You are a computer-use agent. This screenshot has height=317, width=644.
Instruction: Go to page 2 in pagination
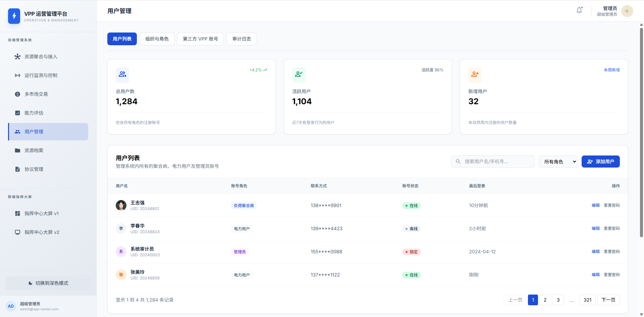545,300
